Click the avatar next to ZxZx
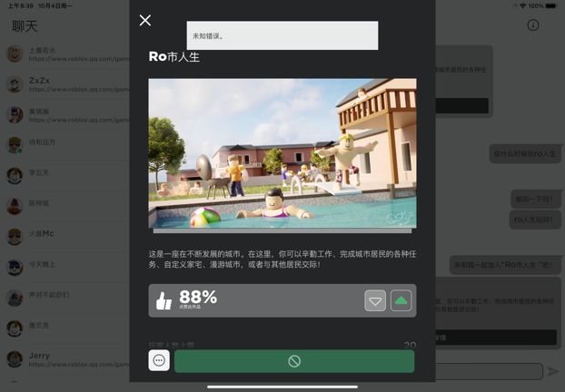This screenshot has width=565, height=392. [15, 84]
